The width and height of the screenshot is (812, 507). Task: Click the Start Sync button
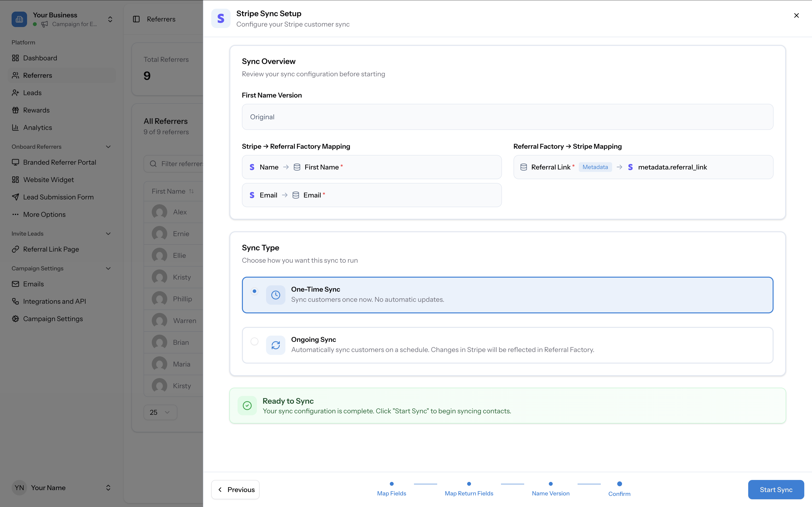(776, 490)
